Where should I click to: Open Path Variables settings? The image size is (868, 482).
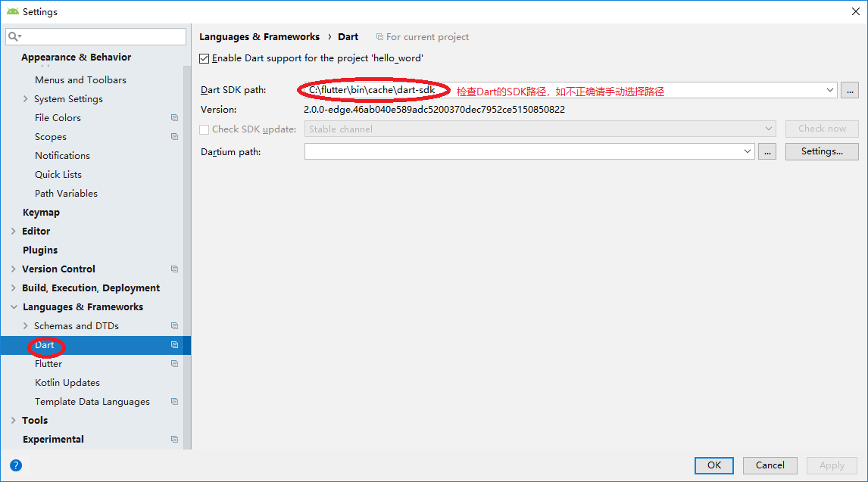(66, 194)
